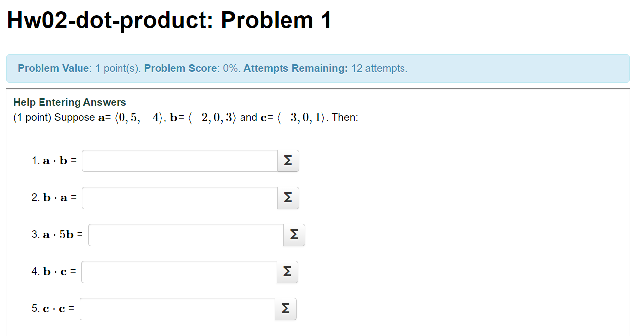Click the Sigma icon for question 3

294,235
